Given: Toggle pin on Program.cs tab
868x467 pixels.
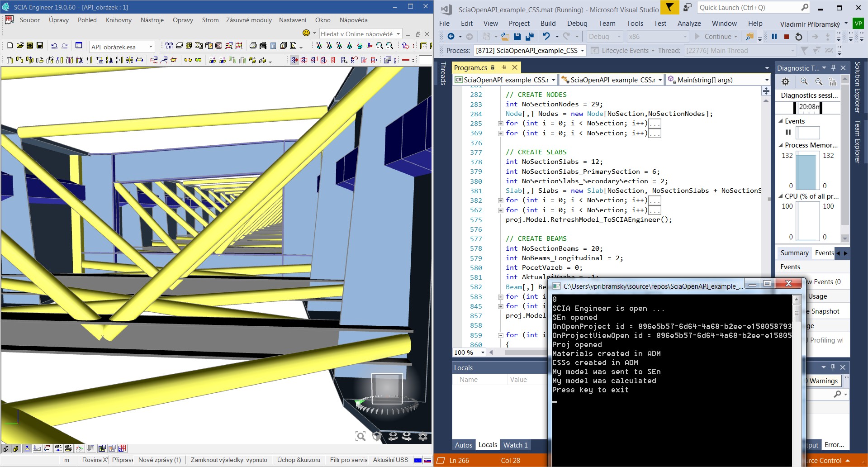Looking at the screenshot, I should point(504,67).
